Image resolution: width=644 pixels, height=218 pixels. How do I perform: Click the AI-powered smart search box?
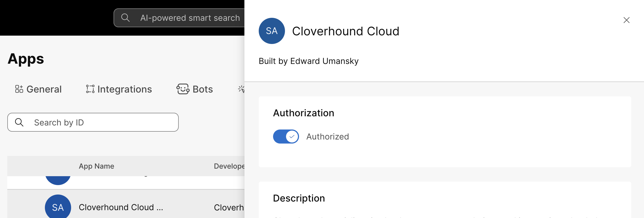190,18
